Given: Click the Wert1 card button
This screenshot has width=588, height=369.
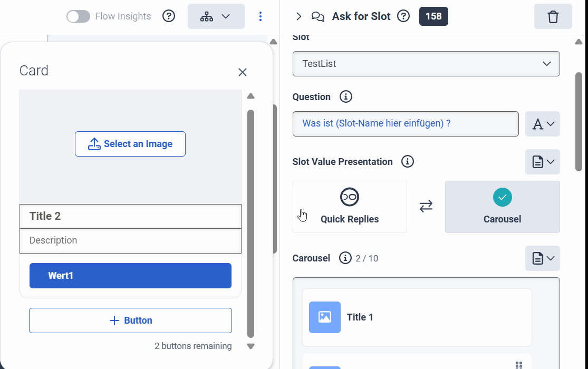Looking at the screenshot, I should click(x=130, y=276).
